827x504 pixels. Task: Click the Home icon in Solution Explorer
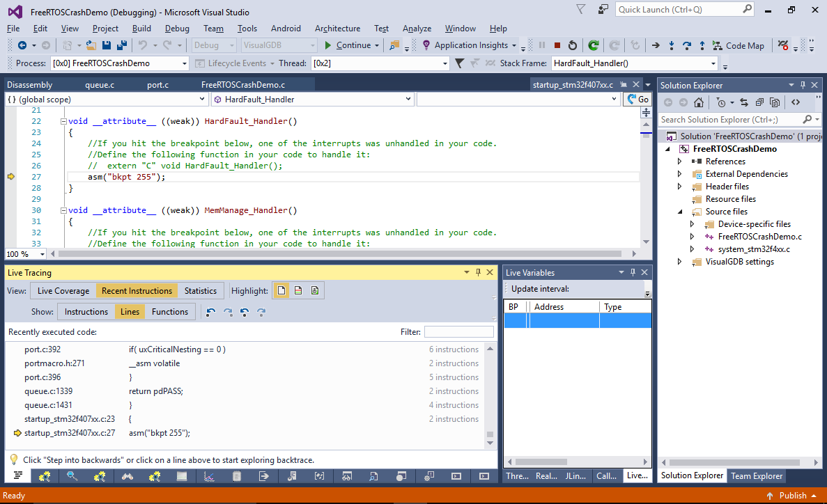coord(699,102)
